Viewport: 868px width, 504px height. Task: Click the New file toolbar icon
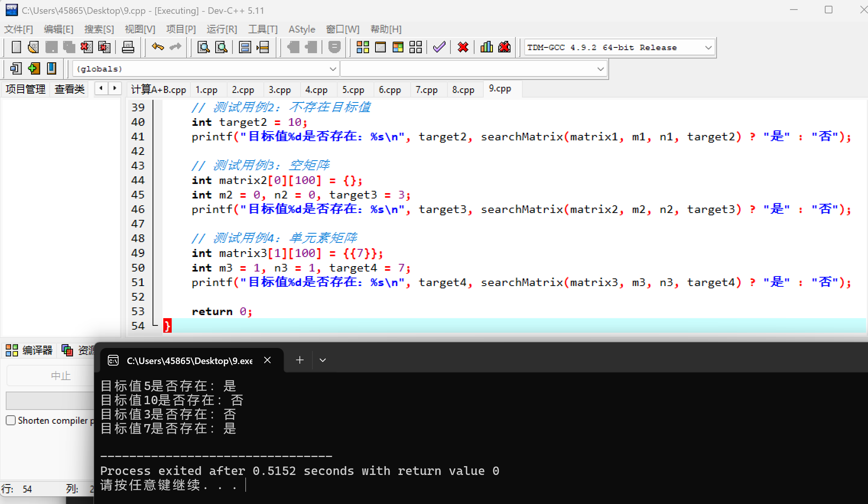point(16,47)
